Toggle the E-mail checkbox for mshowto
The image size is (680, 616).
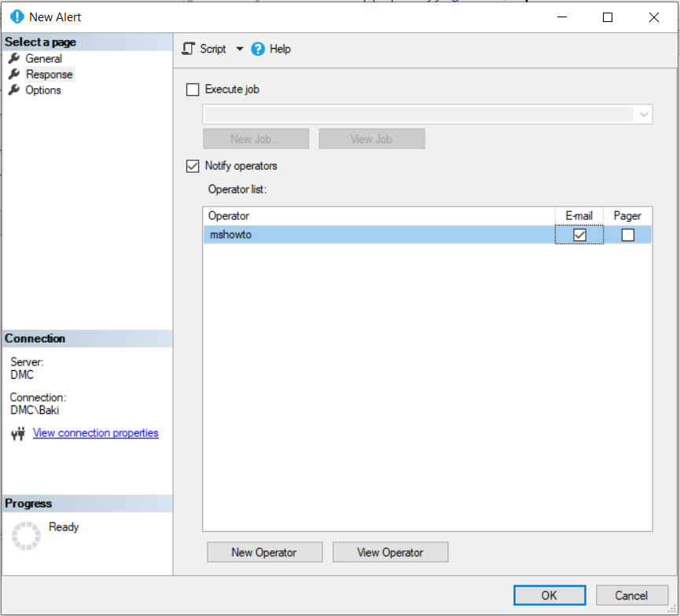[x=579, y=235]
